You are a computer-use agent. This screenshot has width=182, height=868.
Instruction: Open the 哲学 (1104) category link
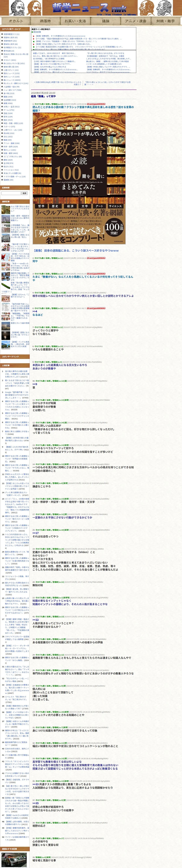click(x=8, y=117)
